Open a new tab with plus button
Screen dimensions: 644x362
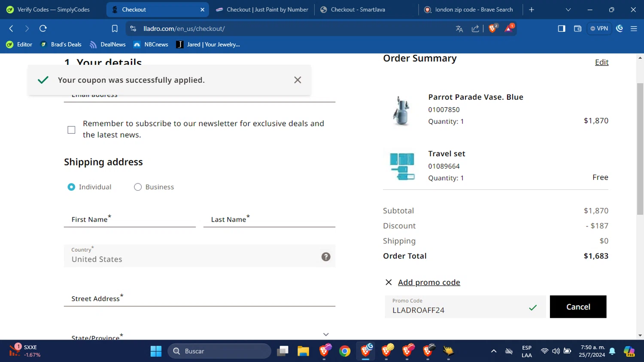click(x=532, y=9)
